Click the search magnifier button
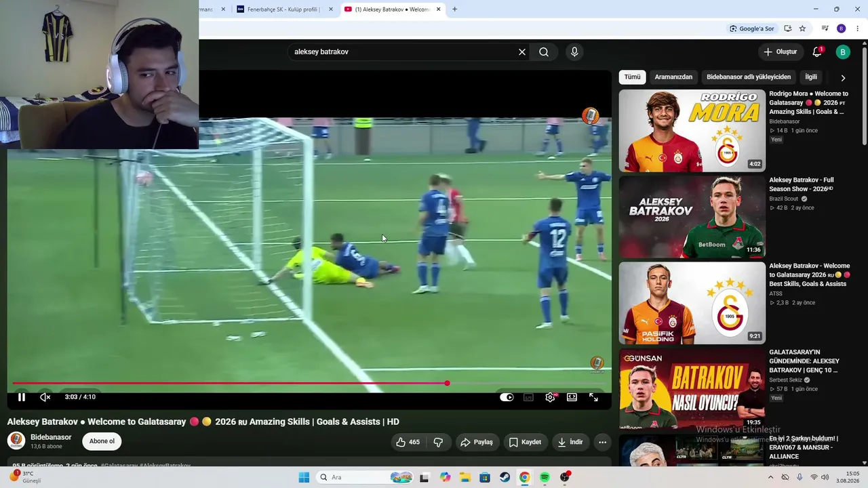Viewport: 868px width, 488px height. pyautogui.click(x=544, y=52)
